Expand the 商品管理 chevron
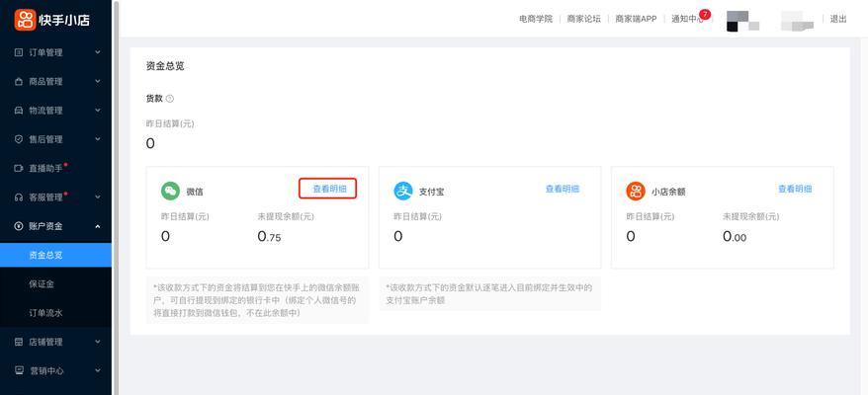Screen dimensions: 868x395 pyautogui.click(x=98, y=81)
